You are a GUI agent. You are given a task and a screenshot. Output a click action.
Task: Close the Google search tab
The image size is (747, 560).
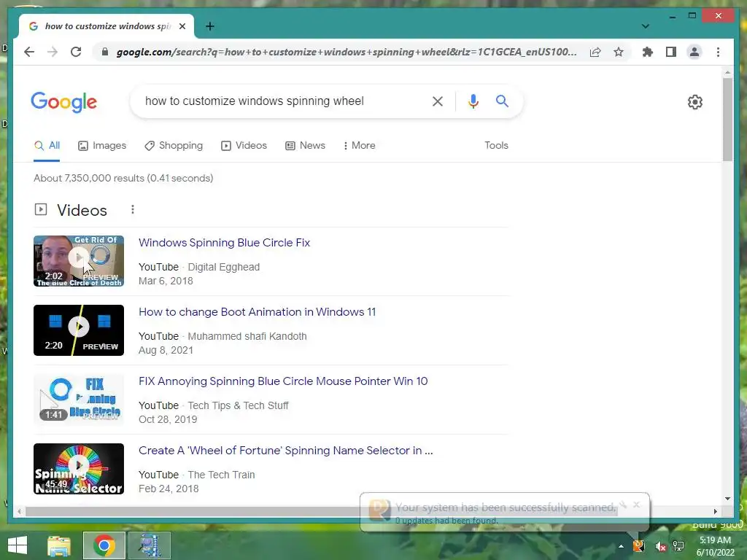click(x=182, y=26)
